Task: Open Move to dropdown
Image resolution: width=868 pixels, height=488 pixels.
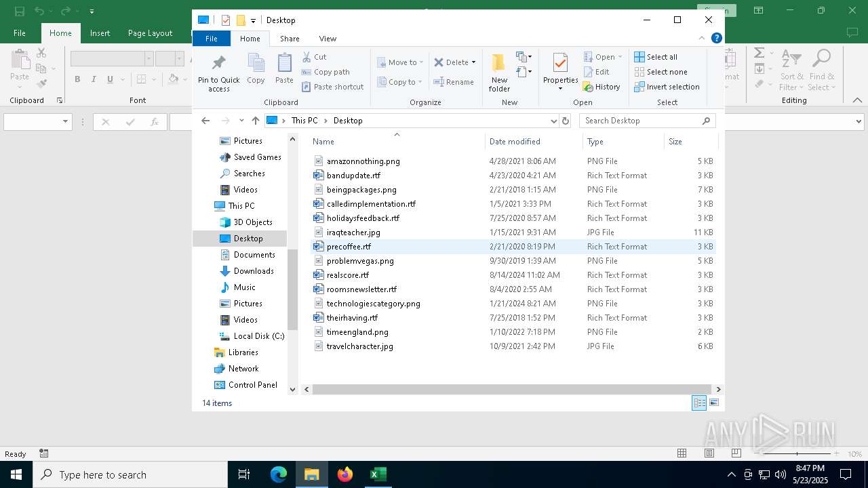Action: click(x=400, y=62)
